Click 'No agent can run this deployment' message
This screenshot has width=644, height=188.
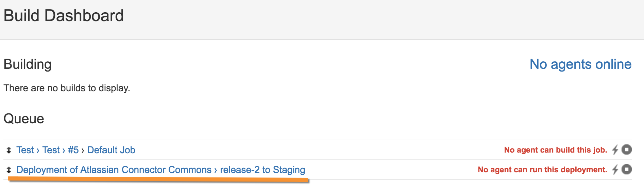[x=542, y=170]
